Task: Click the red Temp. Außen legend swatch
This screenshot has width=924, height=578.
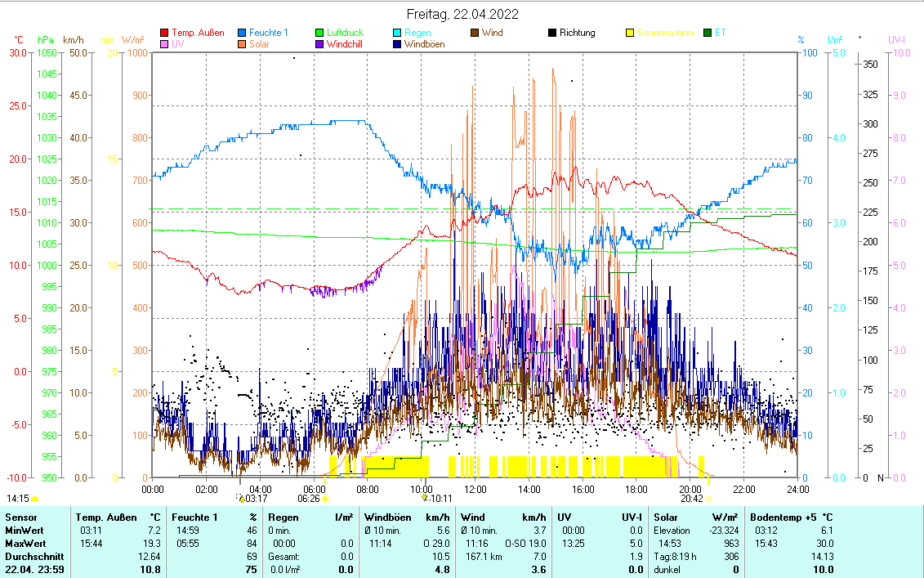Action: click(166, 34)
